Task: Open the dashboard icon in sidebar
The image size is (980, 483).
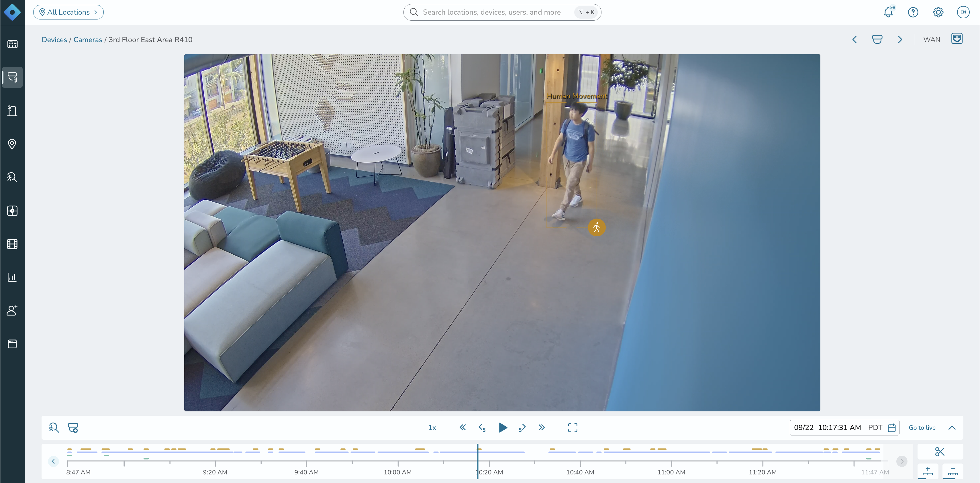Action: (x=12, y=44)
